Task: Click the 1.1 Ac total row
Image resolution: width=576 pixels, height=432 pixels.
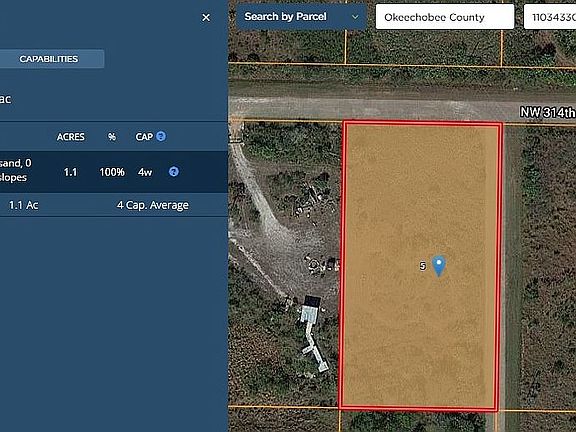Action: 114,205
